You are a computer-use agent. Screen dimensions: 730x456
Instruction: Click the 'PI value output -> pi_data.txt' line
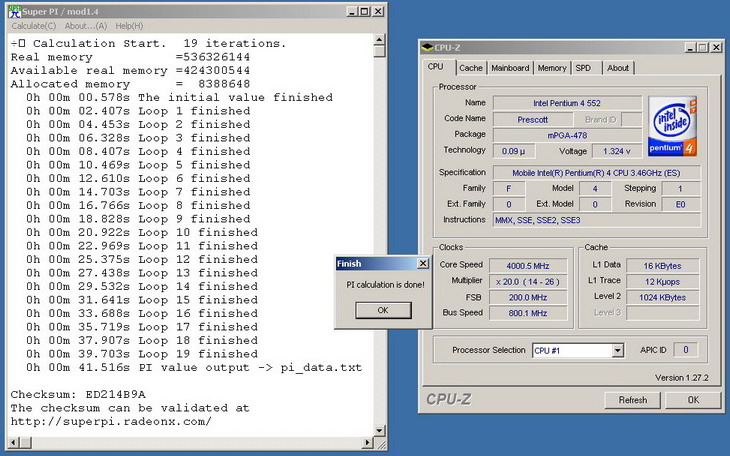tap(194, 368)
